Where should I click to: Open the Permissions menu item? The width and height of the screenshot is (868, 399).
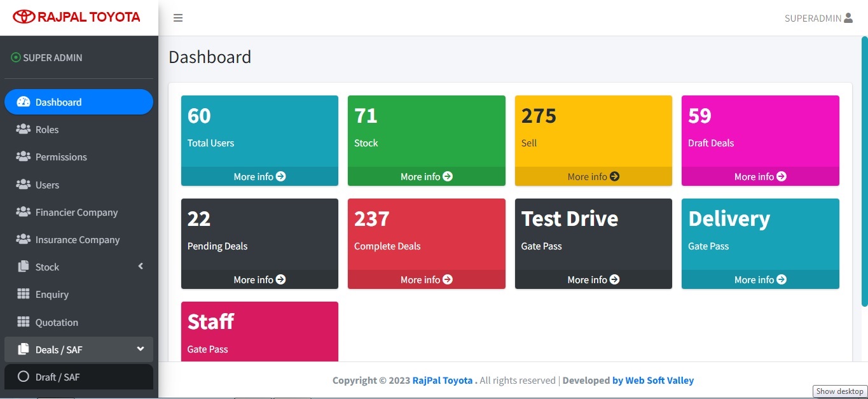[79, 157]
